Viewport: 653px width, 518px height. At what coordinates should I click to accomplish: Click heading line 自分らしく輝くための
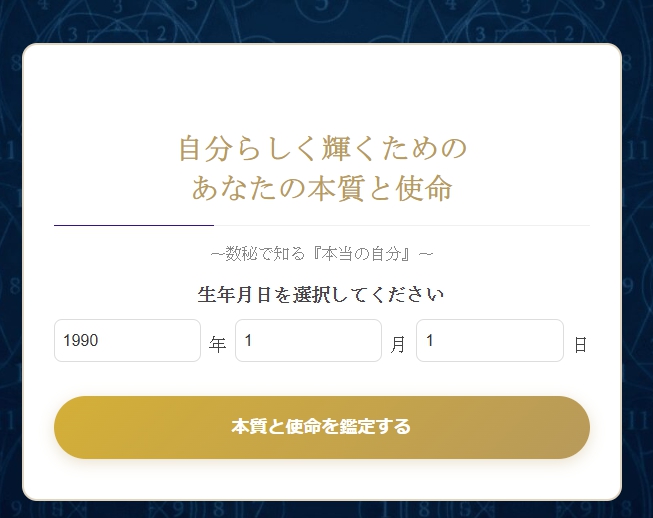[x=322, y=149]
